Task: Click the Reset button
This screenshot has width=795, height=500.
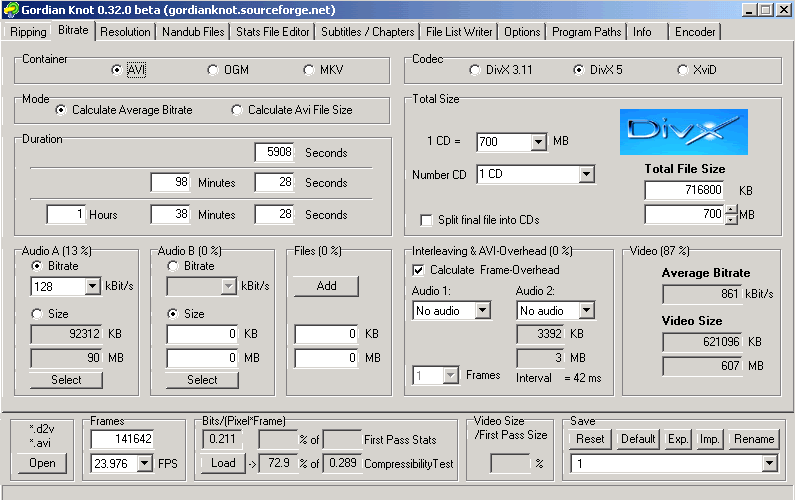Action: coord(590,439)
